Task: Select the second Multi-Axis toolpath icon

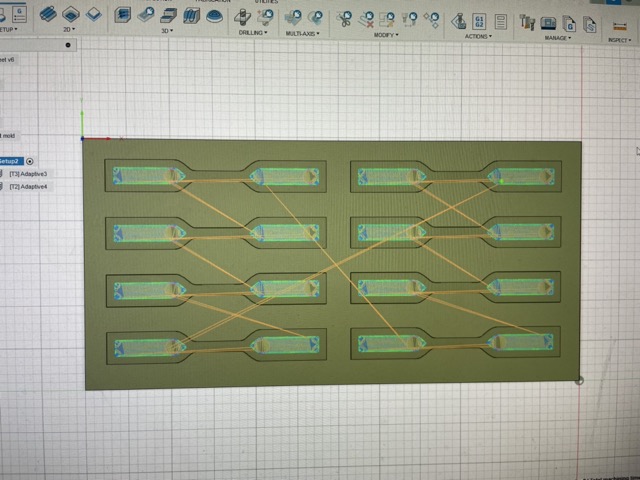Action: pyautogui.click(x=315, y=18)
